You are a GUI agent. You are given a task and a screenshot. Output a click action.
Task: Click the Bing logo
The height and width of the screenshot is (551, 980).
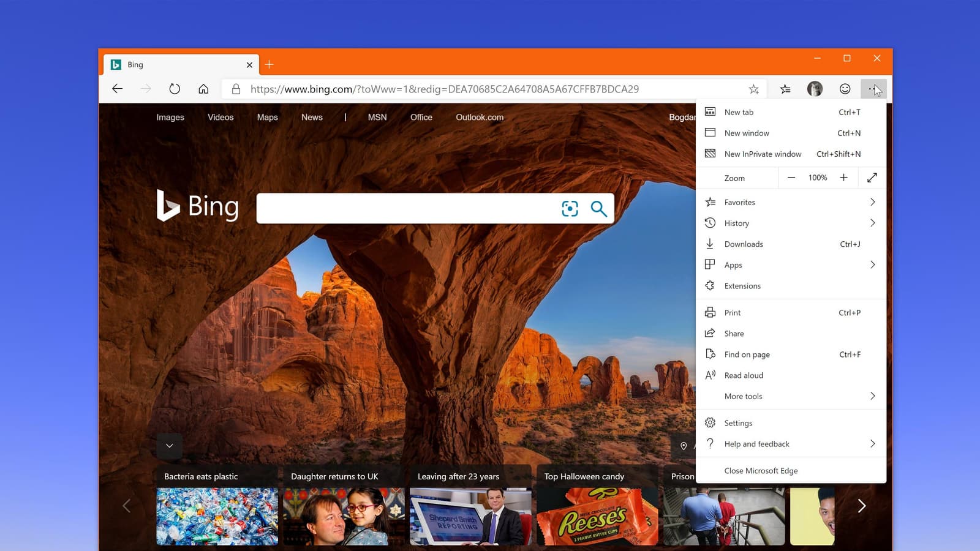[x=197, y=206]
